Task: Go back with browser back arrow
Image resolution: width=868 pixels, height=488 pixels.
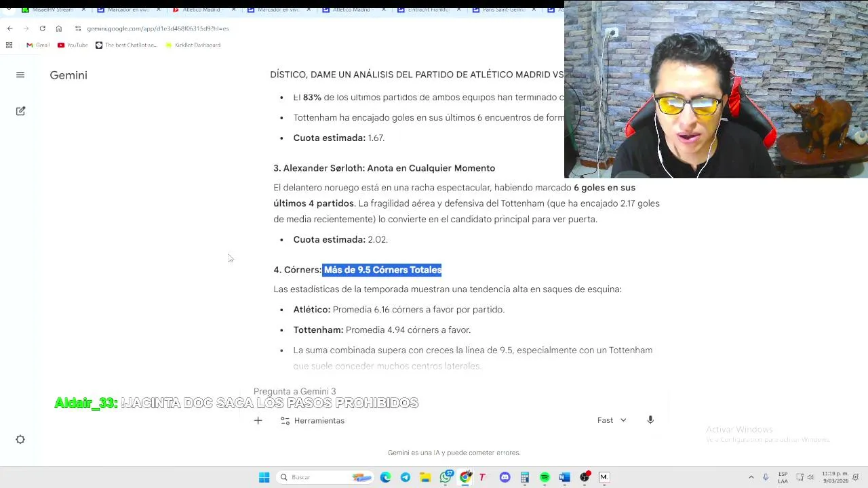Action: 9,28
